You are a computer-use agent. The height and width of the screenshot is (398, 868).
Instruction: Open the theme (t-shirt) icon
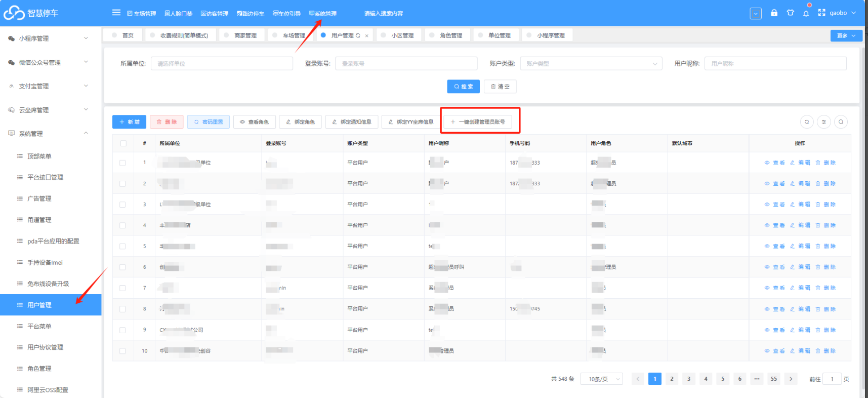(x=790, y=13)
